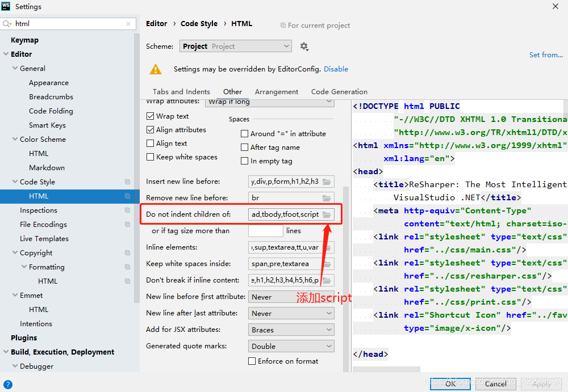Toggle Wrap text checkbox
This screenshot has height=392, width=568.
click(150, 116)
